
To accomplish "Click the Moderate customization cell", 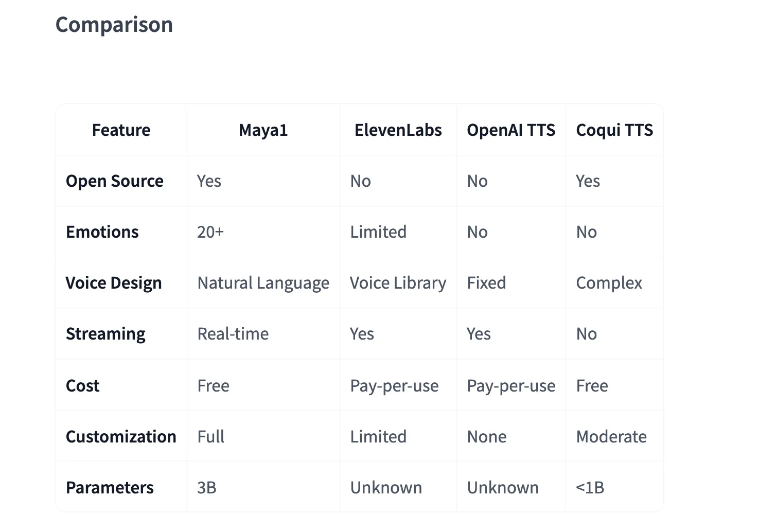I will coord(611,437).
